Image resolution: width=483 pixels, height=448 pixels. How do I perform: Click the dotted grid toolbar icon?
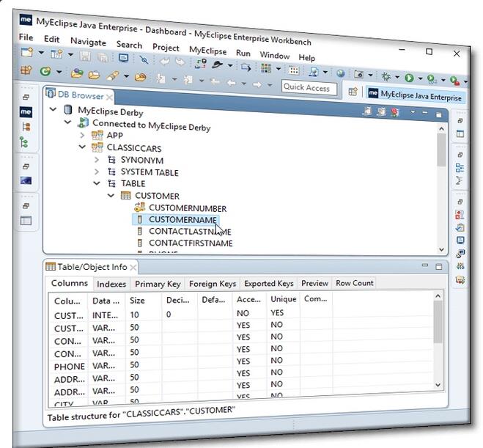pos(294,70)
